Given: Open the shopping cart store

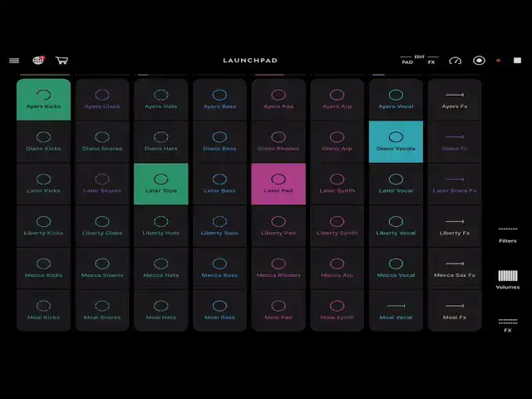Looking at the screenshot, I should (x=62, y=61).
